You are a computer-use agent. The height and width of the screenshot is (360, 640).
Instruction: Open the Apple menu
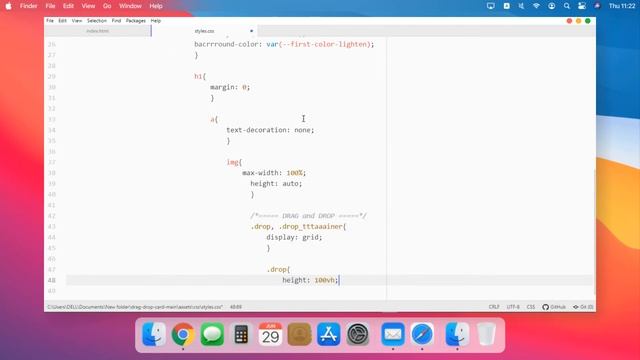click(8, 6)
